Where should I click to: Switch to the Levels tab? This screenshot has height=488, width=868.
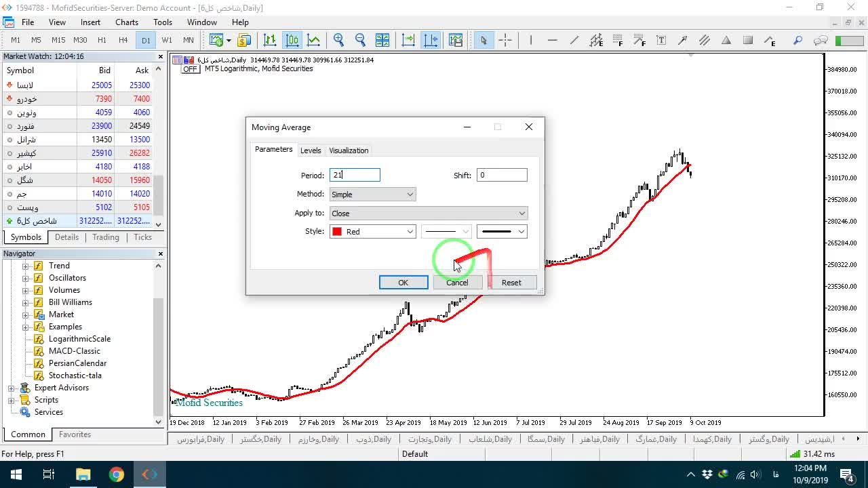coord(311,150)
